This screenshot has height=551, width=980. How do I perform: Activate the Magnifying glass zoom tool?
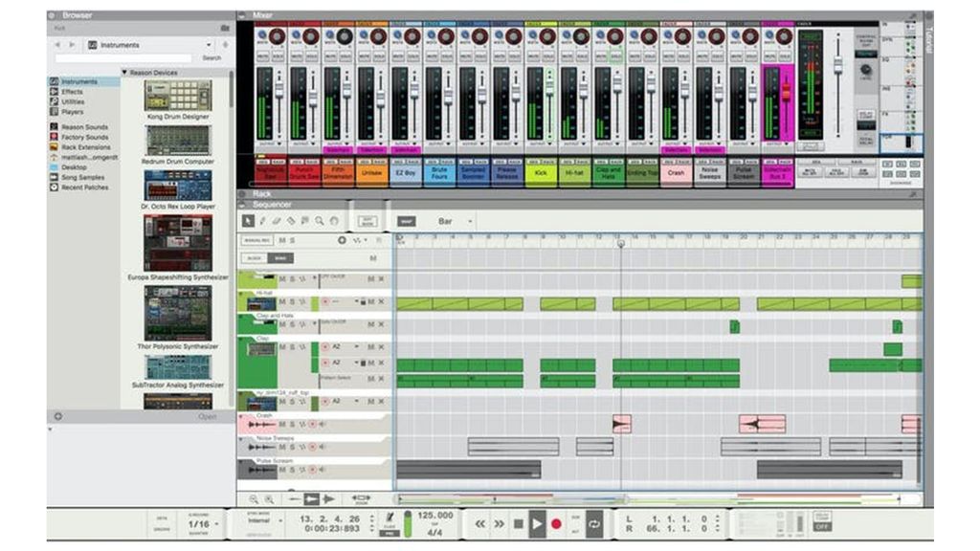(x=319, y=220)
